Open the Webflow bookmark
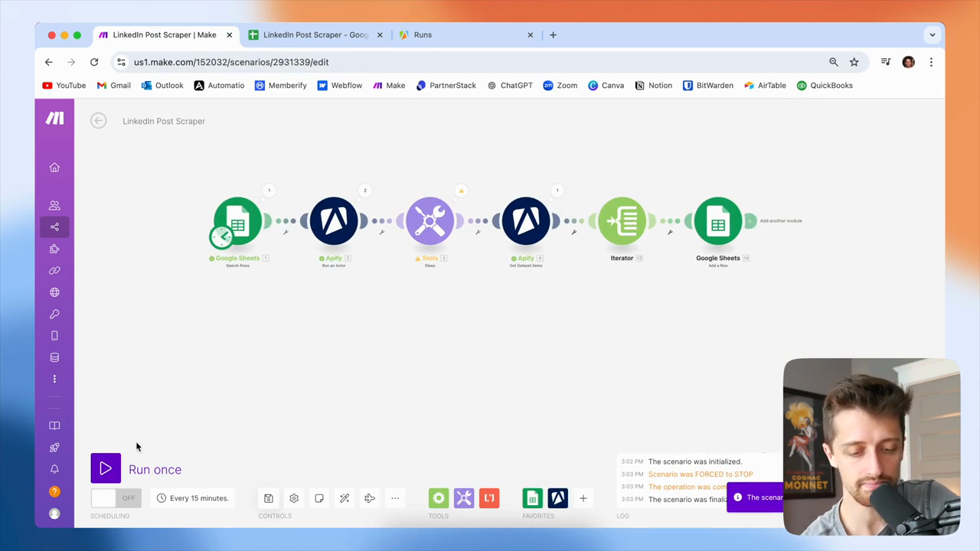980x551 pixels. (340, 86)
